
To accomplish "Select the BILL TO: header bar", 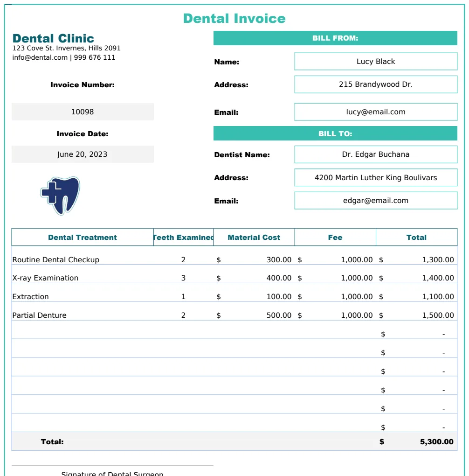I will 335,133.
